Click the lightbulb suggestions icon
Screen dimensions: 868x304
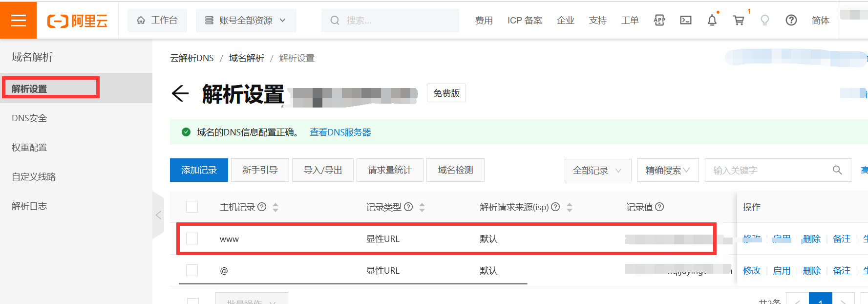coord(765,20)
